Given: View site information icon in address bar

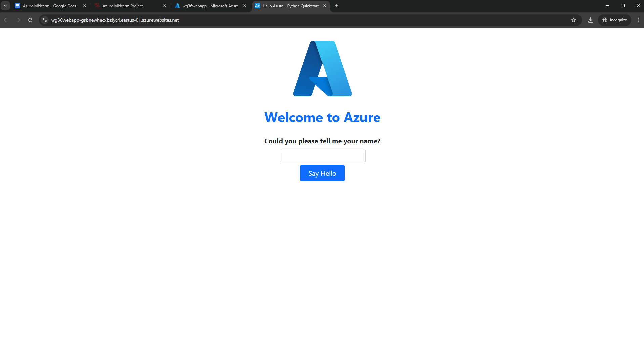Looking at the screenshot, I should click(45, 20).
